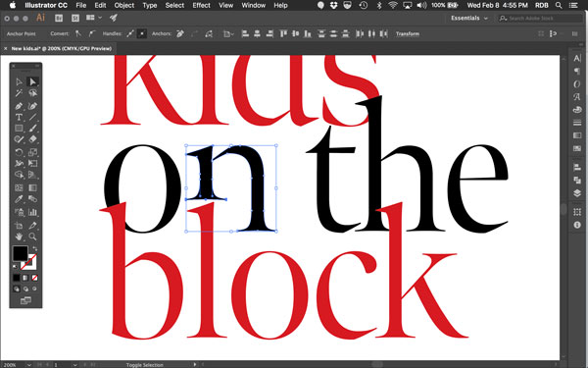Select the Blend tool
Image resolution: width=588 pixels, height=368 pixels.
tap(32, 199)
